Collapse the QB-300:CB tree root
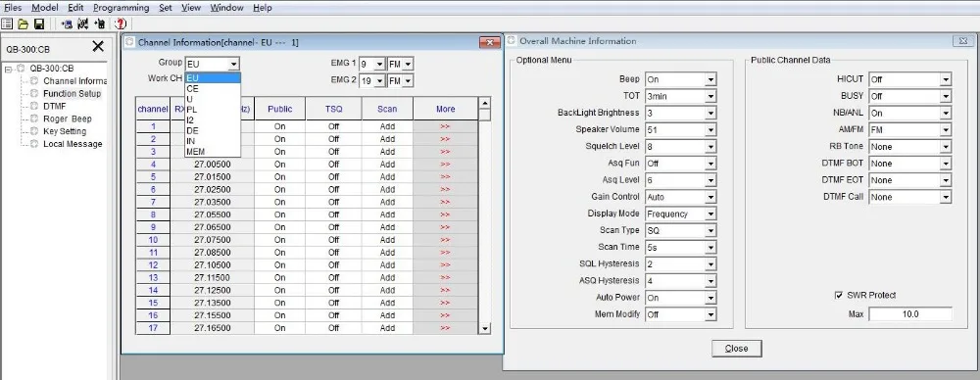Viewport: 980px width, 380px height. tap(8, 69)
